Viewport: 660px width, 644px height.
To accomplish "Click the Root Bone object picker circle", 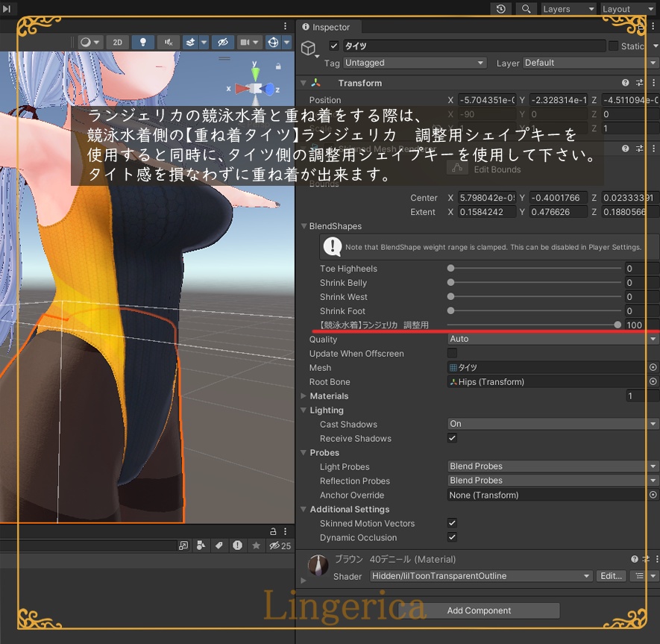I will click(x=653, y=381).
